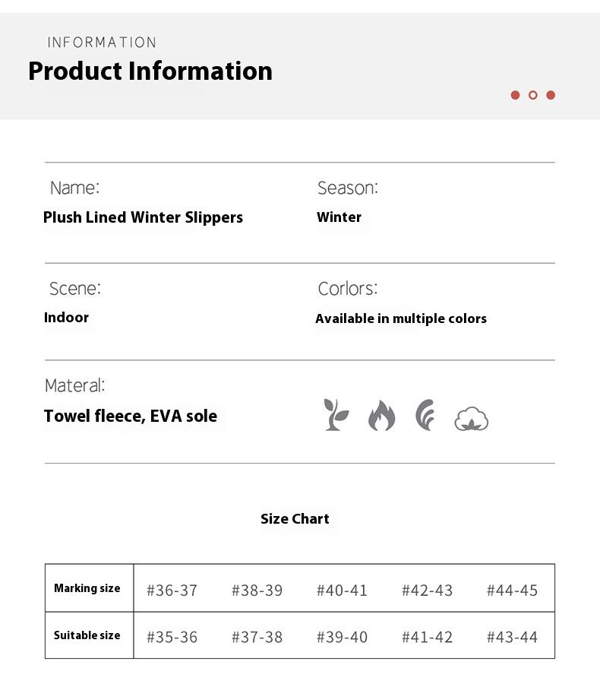Viewport: 600px width, 700px height.
Task: Select the hollow middle dot indicator
Action: coord(533,95)
